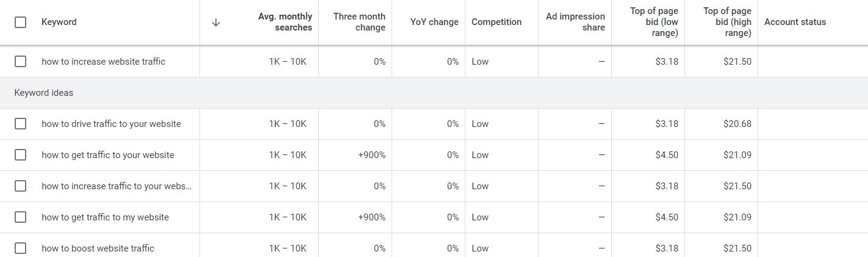Select 'how to increase website traffic' checkbox
This screenshot has height=257, width=868.
[20, 62]
